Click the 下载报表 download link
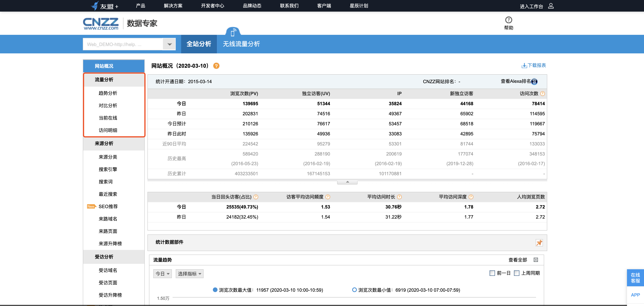Screen dimensions: 644x306 click(534, 65)
